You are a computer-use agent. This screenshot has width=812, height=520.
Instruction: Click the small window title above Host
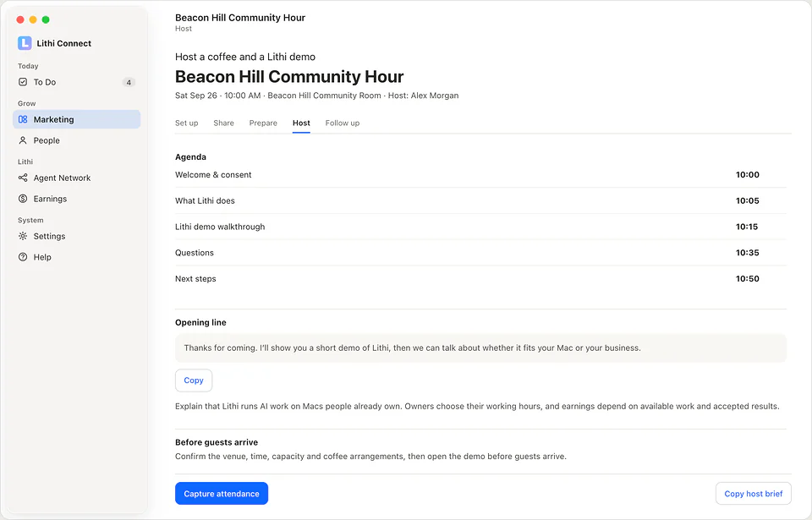pyautogui.click(x=240, y=18)
